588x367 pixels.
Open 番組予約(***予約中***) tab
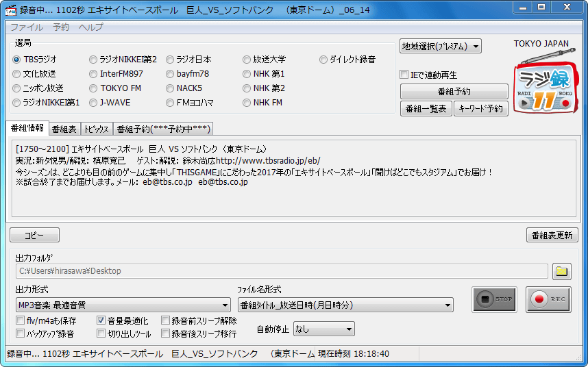163,129
